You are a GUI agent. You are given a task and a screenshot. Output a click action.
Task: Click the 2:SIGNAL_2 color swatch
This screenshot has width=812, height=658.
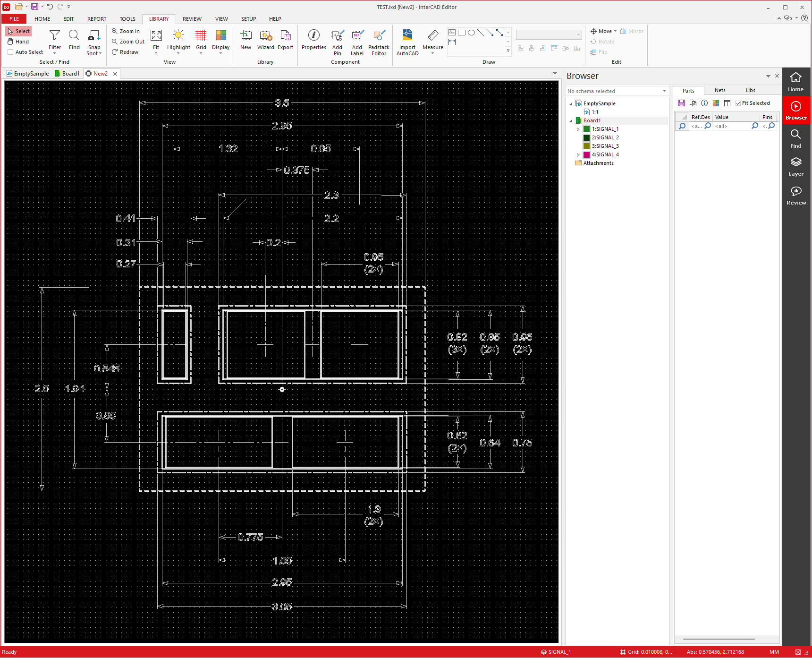[586, 137]
